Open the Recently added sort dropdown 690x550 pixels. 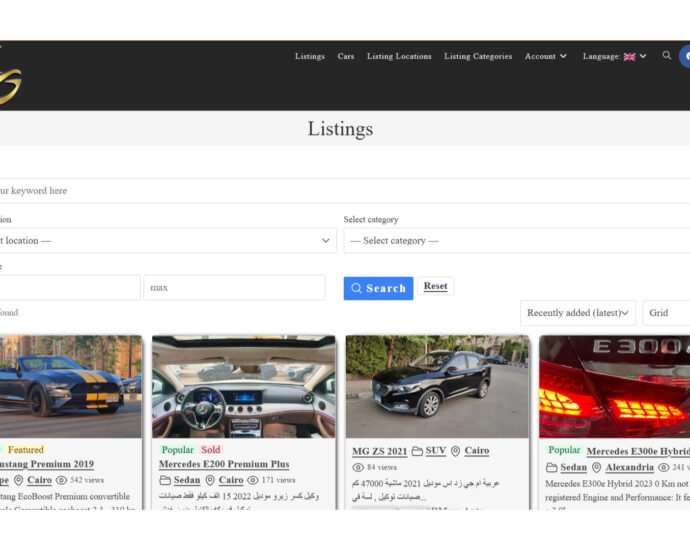tap(578, 313)
